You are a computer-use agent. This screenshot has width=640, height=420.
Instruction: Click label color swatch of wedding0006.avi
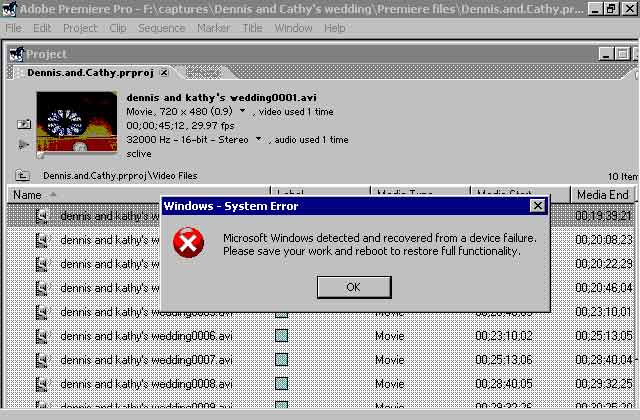(x=282, y=336)
